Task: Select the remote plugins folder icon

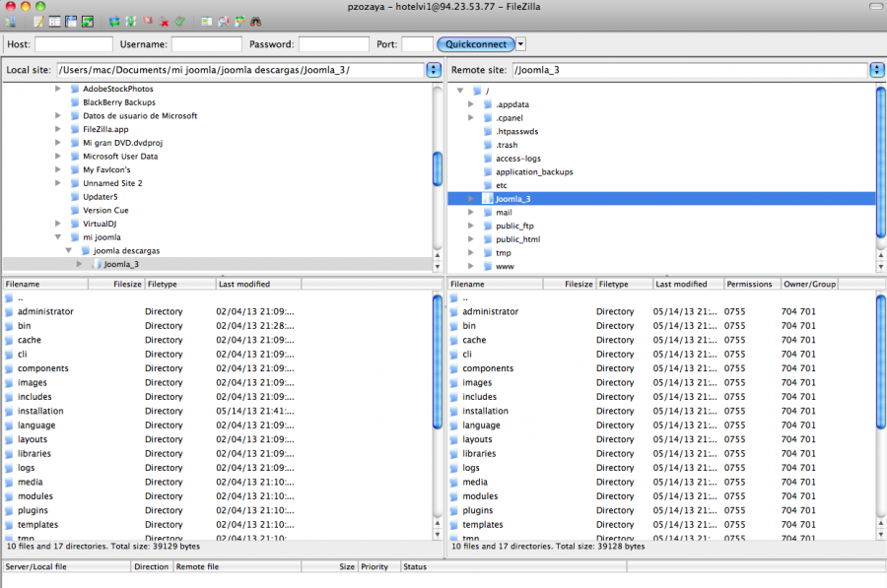Action: pos(454,510)
